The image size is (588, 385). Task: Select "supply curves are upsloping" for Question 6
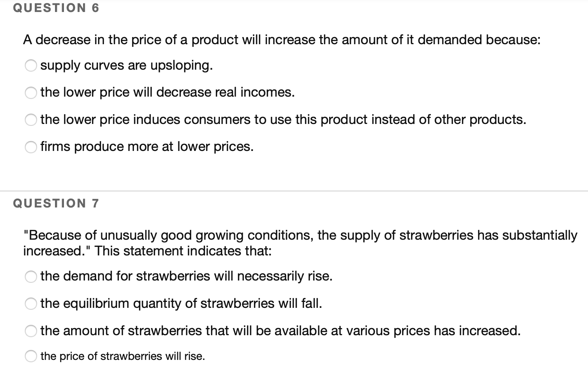click(31, 66)
